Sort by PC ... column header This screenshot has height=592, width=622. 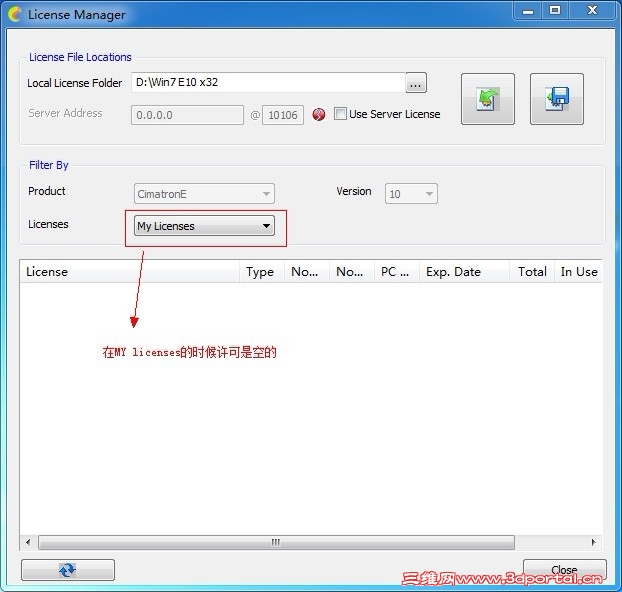[x=397, y=272]
